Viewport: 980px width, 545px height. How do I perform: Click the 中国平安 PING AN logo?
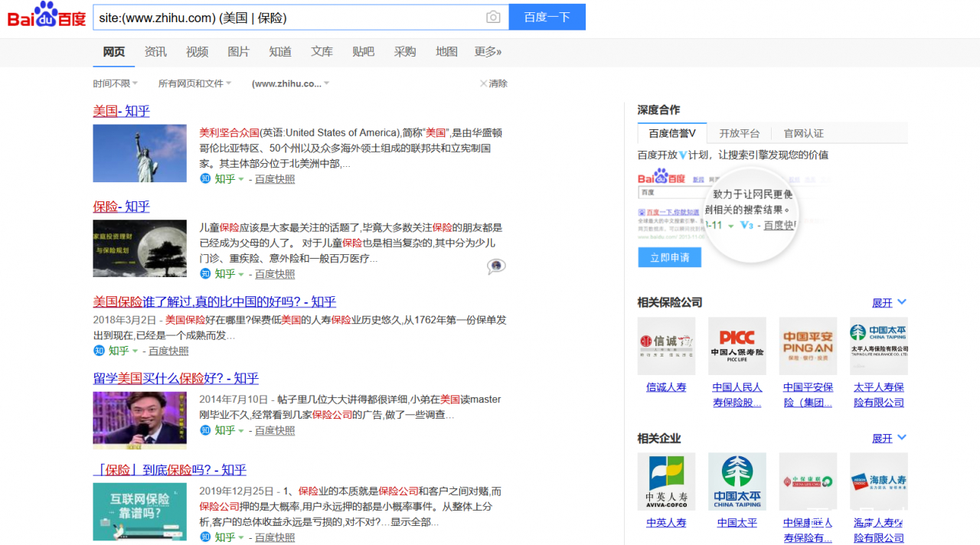(807, 345)
